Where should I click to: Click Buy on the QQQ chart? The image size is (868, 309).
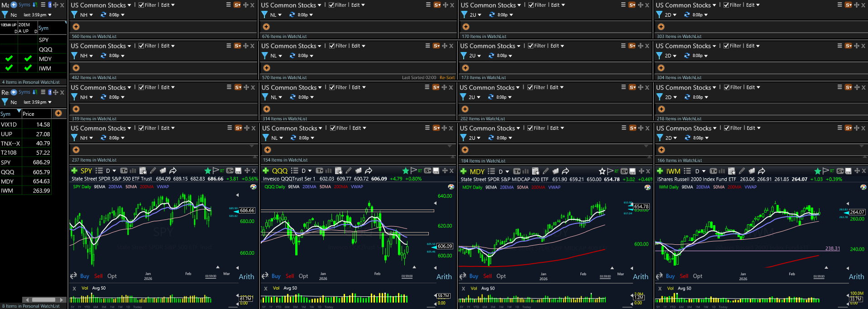click(x=276, y=276)
